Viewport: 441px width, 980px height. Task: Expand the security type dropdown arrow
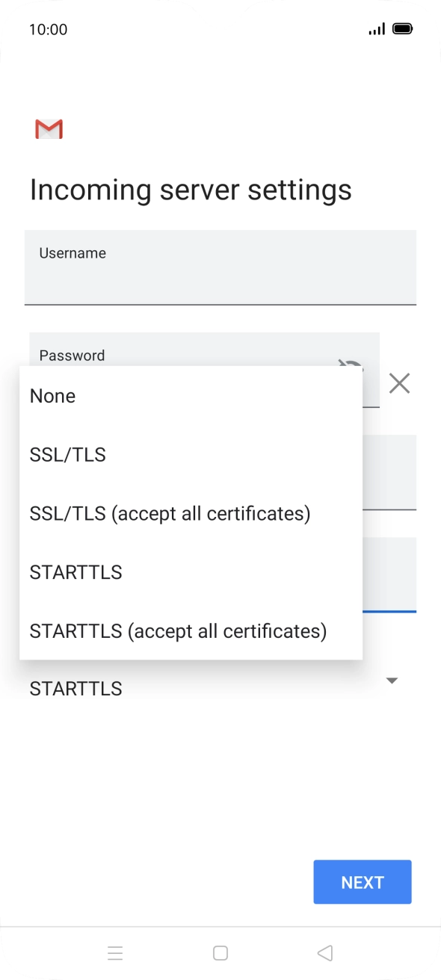[x=392, y=680]
